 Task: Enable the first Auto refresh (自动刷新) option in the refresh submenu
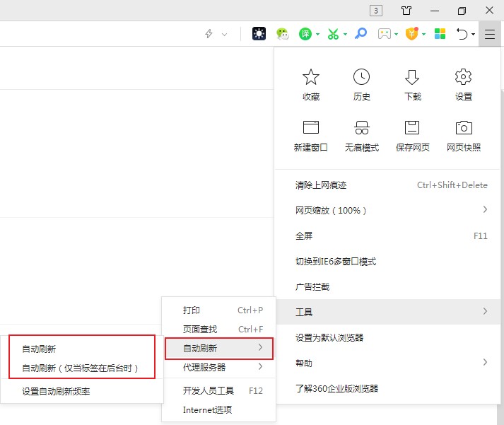coord(82,349)
